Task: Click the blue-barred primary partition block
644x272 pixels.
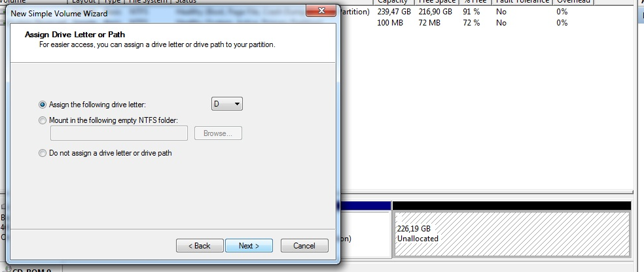Action: tap(365, 229)
